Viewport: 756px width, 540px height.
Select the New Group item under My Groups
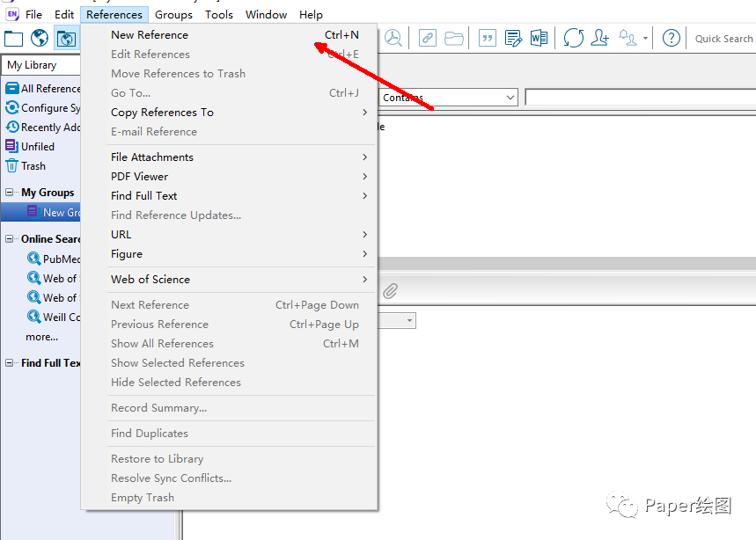pyautogui.click(x=41, y=213)
